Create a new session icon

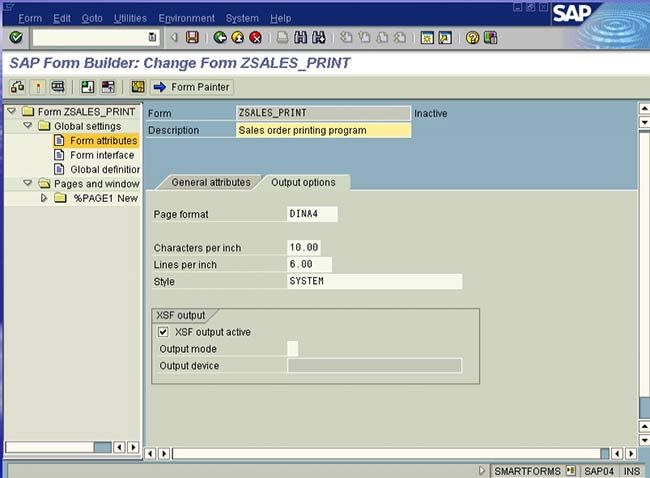coord(427,38)
